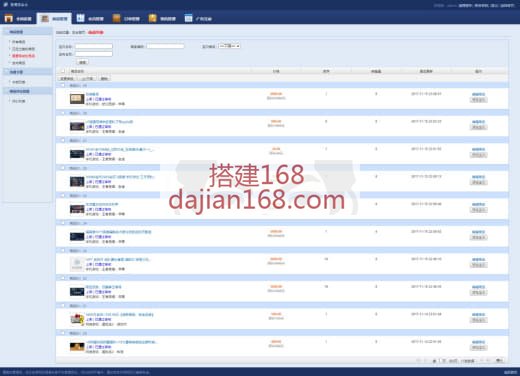Viewport: 520px width, 376px height.
Task: Open the orange box icon navigation tab
Action: point(126,18)
